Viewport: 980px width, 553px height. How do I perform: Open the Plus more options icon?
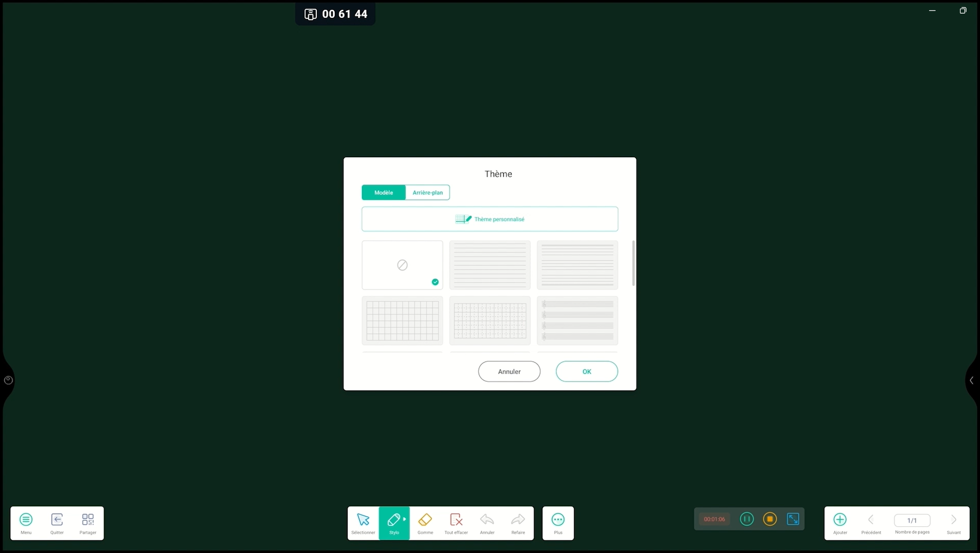pyautogui.click(x=558, y=519)
